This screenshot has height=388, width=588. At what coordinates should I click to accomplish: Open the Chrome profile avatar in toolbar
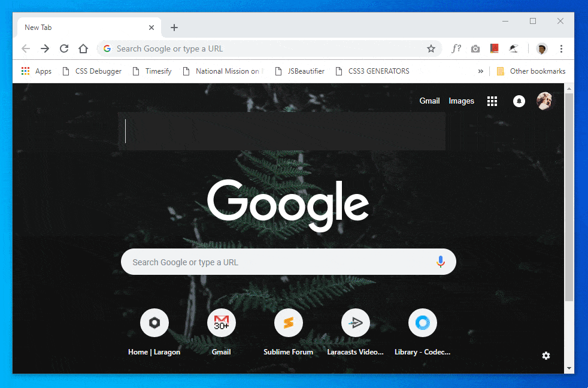(x=541, y=48)
